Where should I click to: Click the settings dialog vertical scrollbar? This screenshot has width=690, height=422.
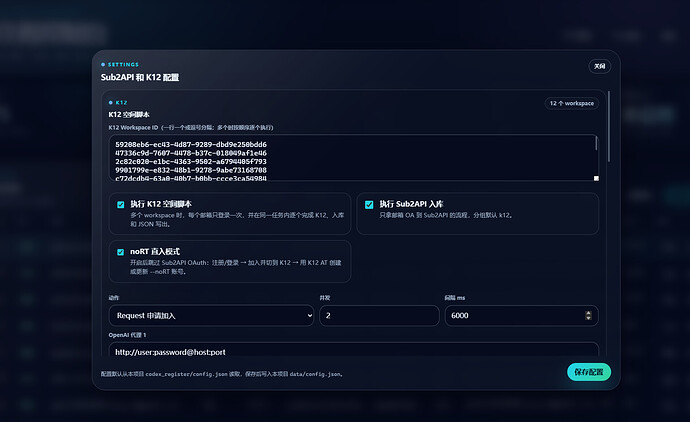(609, 127)
